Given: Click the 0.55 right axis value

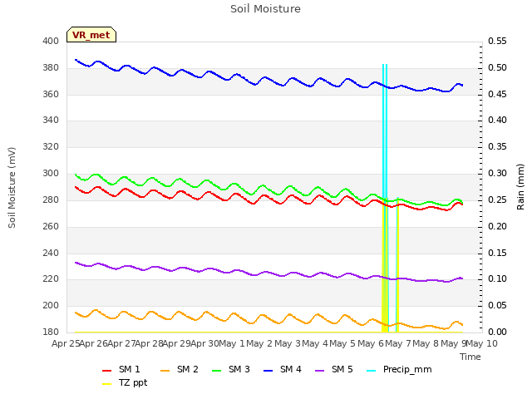Looking at the screenshot, I should (497, 41).
